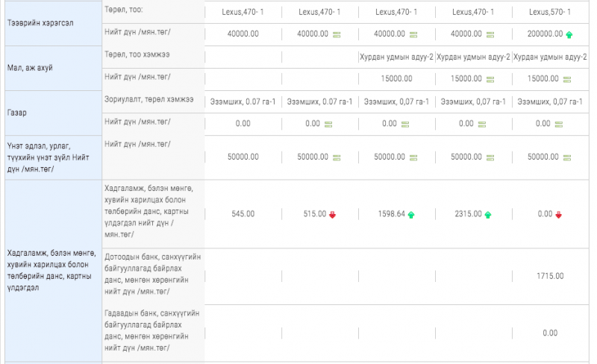
Task: Click green up arrow next to 2315.00
Action: pos(488,214)
